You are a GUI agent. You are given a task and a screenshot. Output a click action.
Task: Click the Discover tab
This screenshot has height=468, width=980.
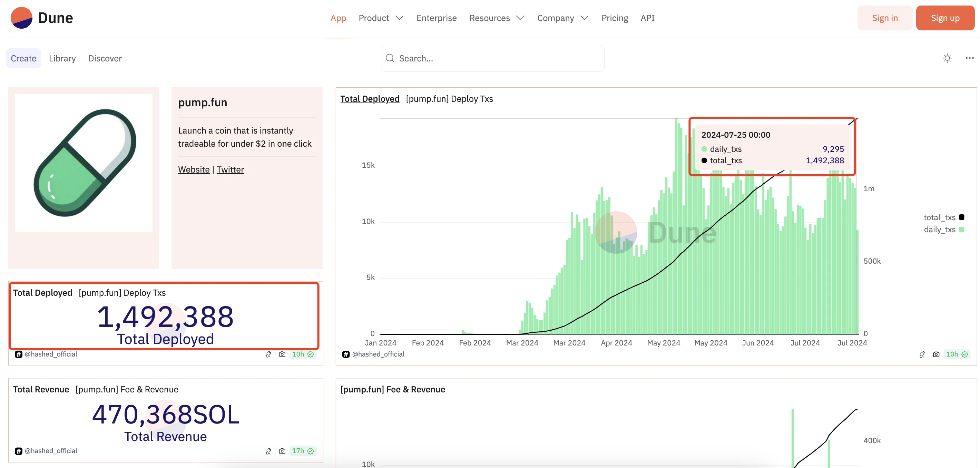pyautogui.click(x=104, y=58)
